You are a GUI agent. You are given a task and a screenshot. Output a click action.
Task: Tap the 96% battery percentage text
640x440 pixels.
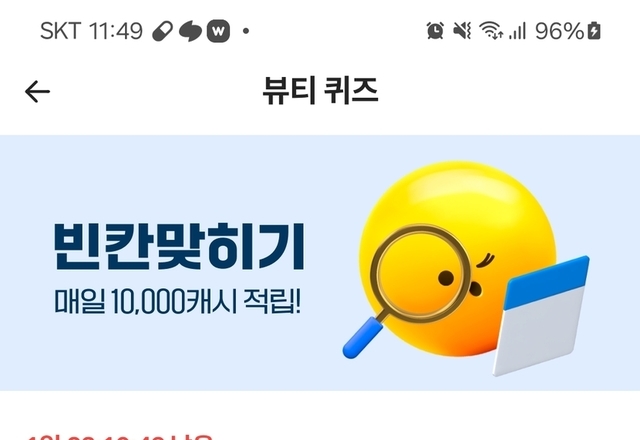tap(560, 31)
